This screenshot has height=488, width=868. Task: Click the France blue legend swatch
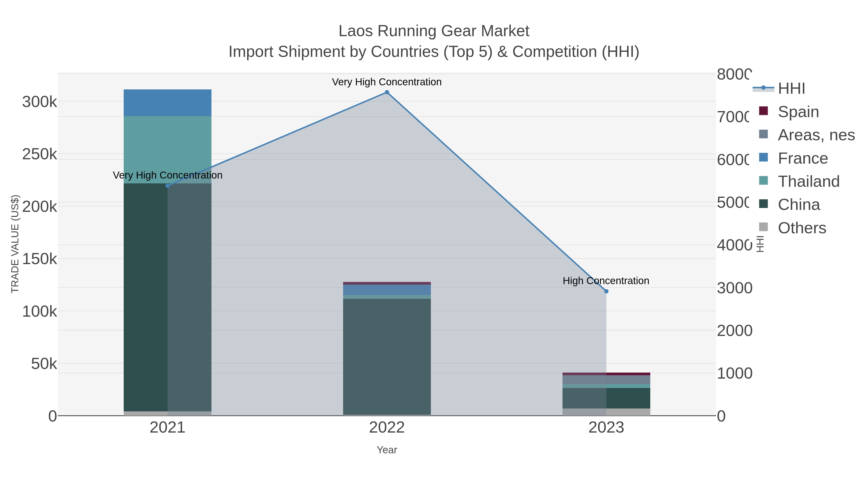(763, 157)
